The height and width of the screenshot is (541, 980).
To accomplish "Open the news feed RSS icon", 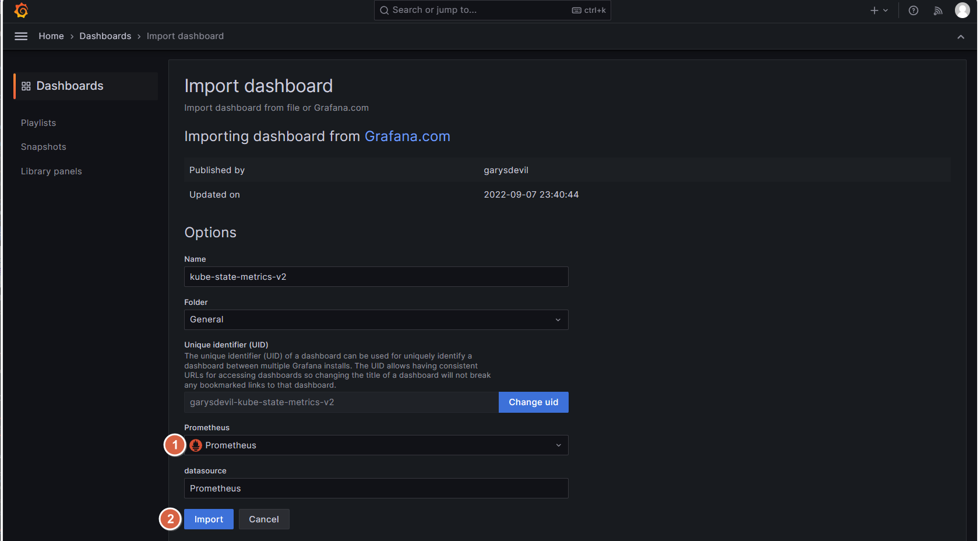I will 938,10.
